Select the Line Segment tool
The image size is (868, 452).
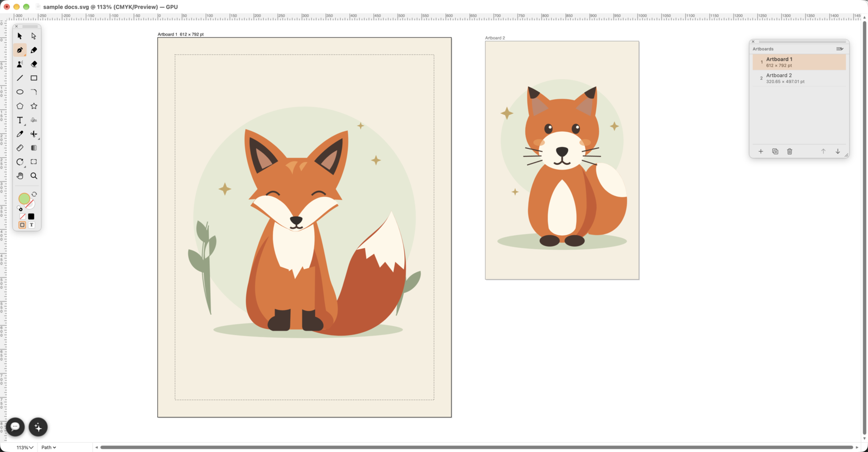click(x=20, y=78)
